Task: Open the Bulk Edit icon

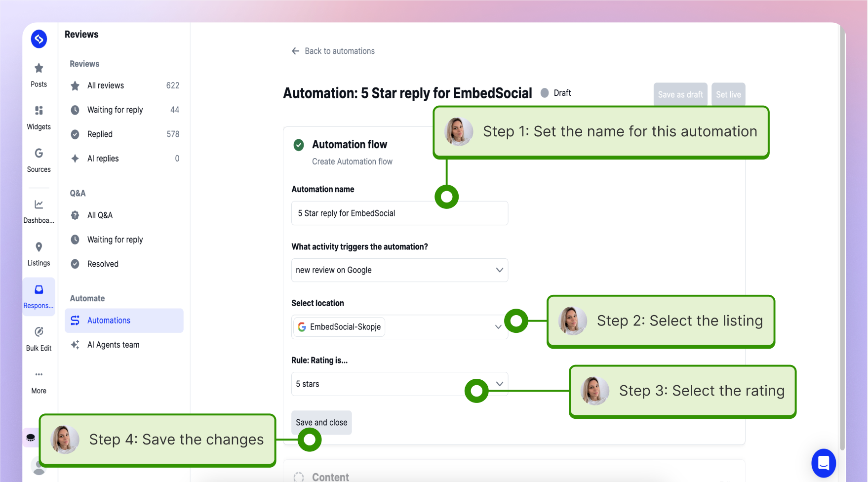Action: coord(39,332)
